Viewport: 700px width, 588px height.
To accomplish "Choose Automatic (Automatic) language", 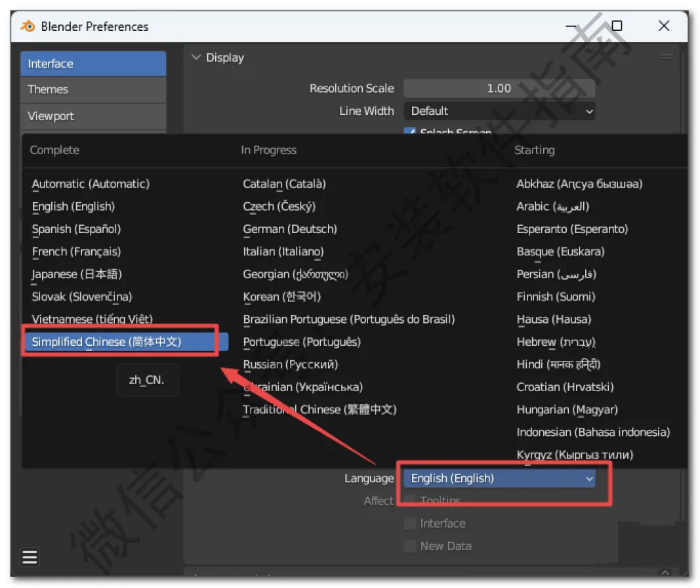I will tap(91, 184).
